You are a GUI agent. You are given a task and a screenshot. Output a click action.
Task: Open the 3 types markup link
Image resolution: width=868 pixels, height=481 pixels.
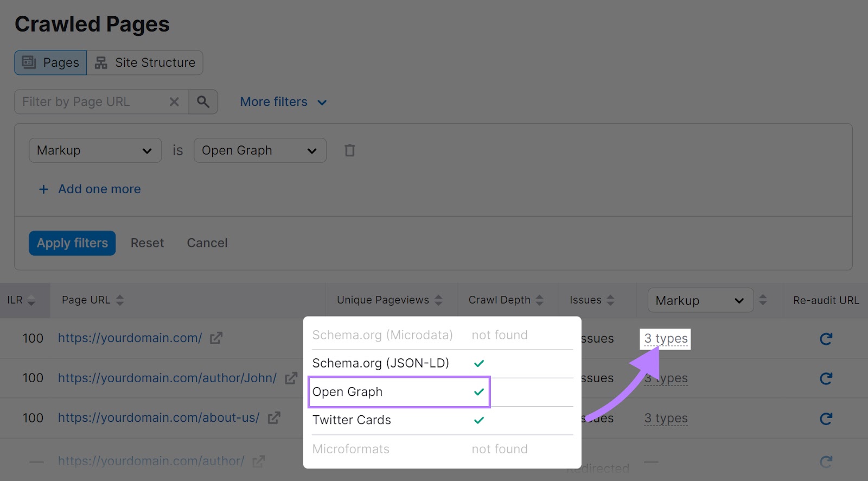point(666,338)
